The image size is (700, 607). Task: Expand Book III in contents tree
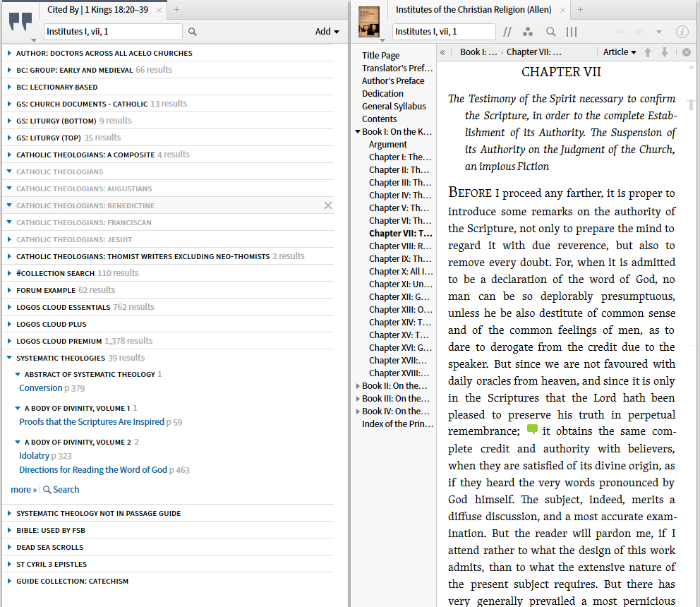(x=358, y=398)
